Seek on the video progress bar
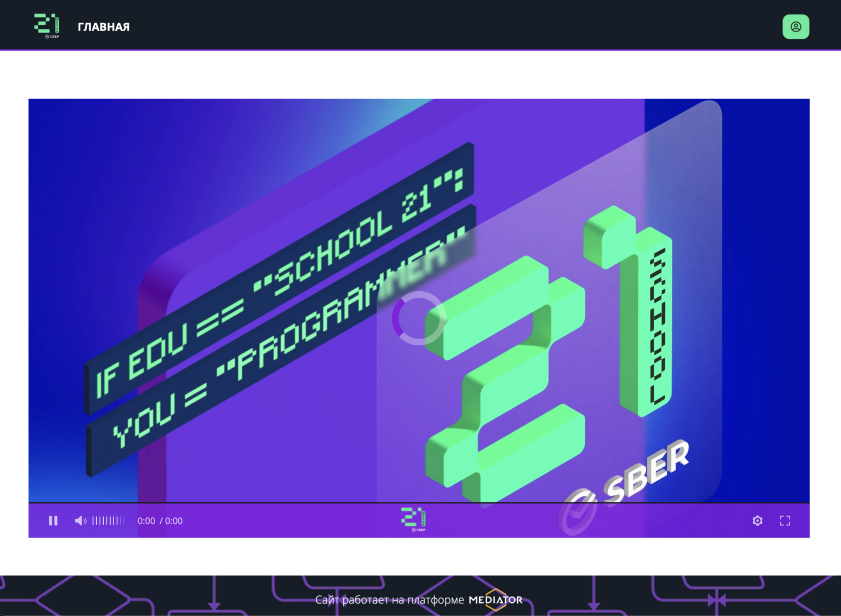841x616 pixels. pyautogui.click(x=418, y=502)
